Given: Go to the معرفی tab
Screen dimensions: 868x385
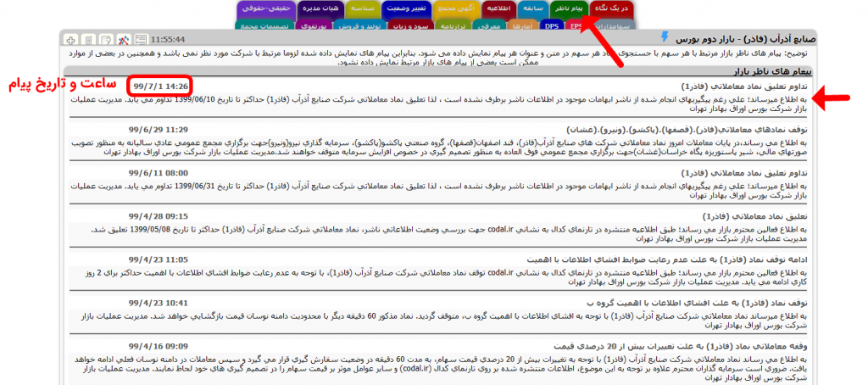Looking at the screenshot, I should click(x=488, y=25).
